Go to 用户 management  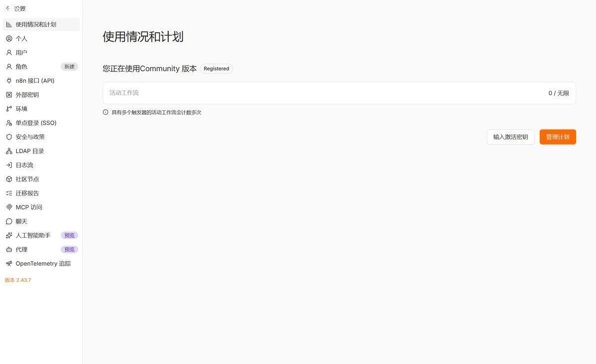41,52
